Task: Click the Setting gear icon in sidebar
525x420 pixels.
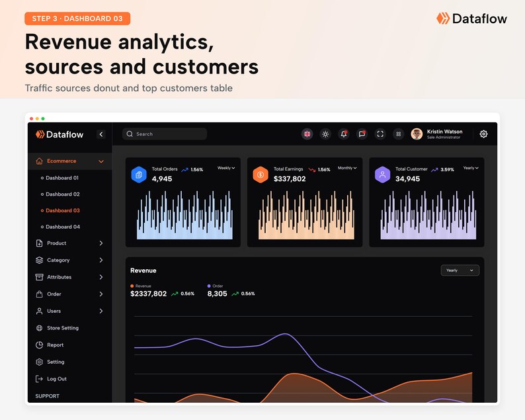Action: point(39,362)
